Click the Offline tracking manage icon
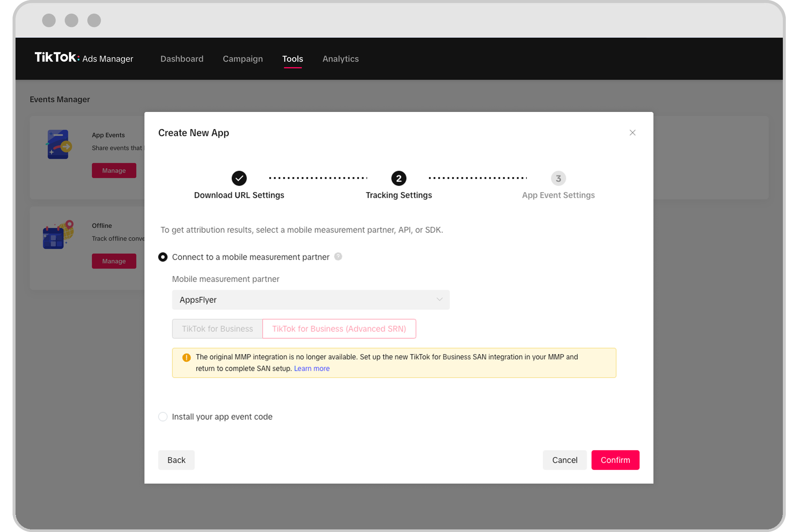Image resolution: width=798 pixels, height=532 pixels. click(x=113, y=261)
